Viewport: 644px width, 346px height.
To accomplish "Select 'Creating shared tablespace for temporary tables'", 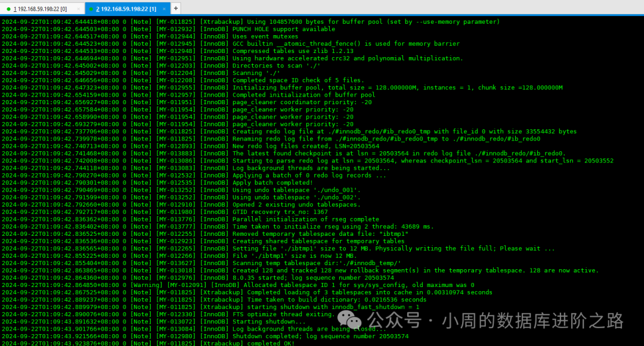I will (318, 241).
